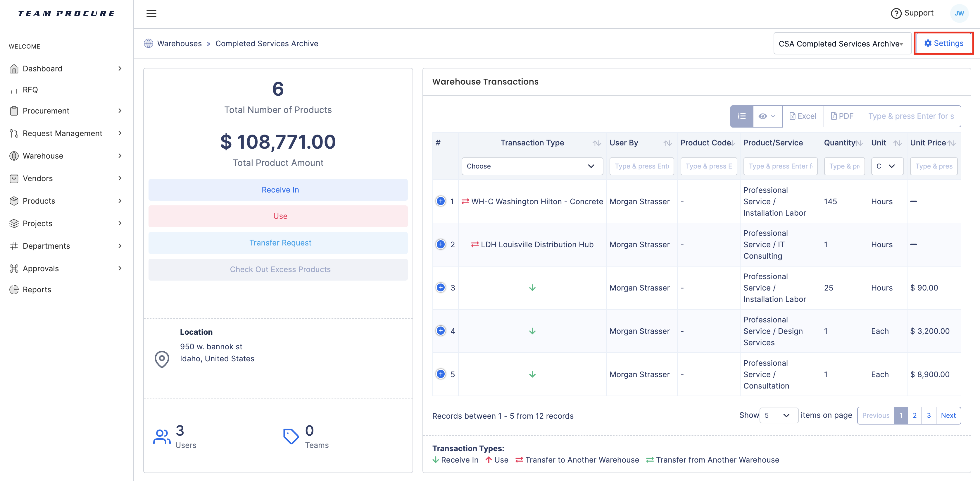
Task: Sort by Transaction Type column
Action: pos(596,143)
